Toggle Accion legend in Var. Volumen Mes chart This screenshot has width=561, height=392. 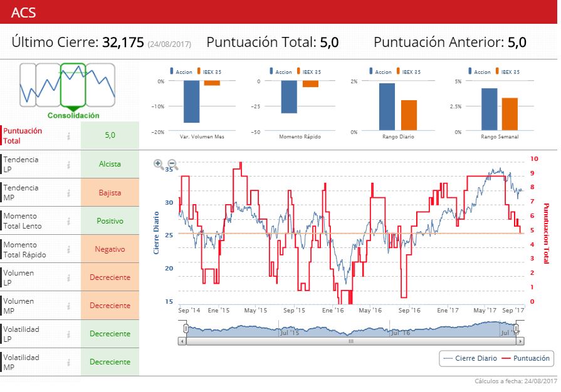181,71
